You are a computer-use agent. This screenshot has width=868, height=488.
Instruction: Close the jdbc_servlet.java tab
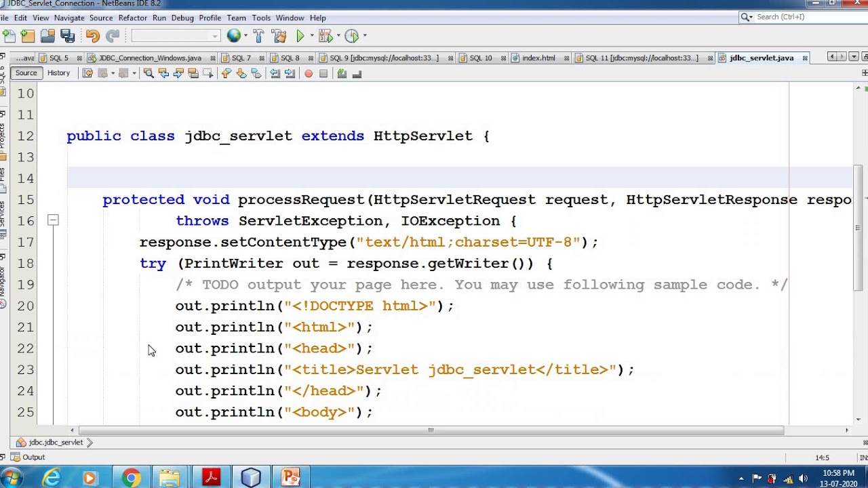(x=805, y=58)
